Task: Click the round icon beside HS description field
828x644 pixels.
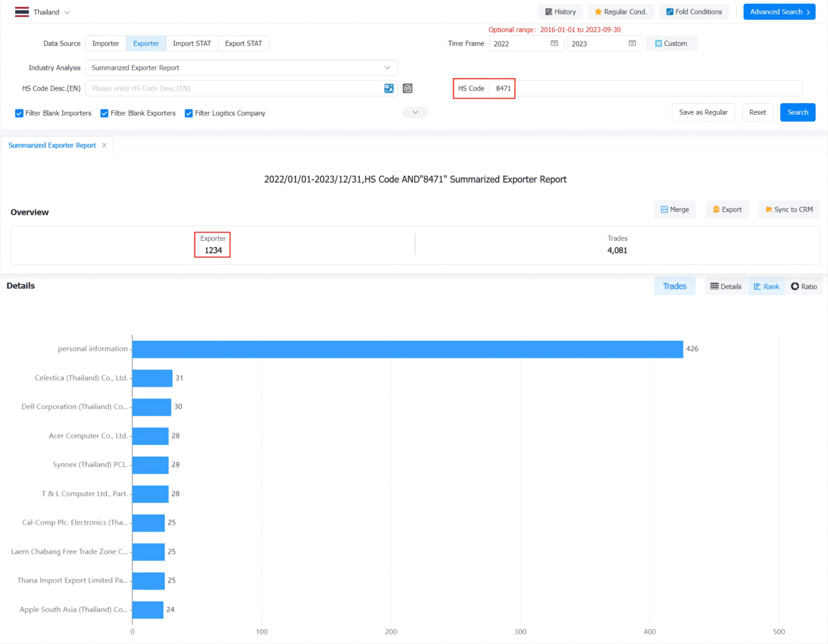Action: tap(408, 88)
